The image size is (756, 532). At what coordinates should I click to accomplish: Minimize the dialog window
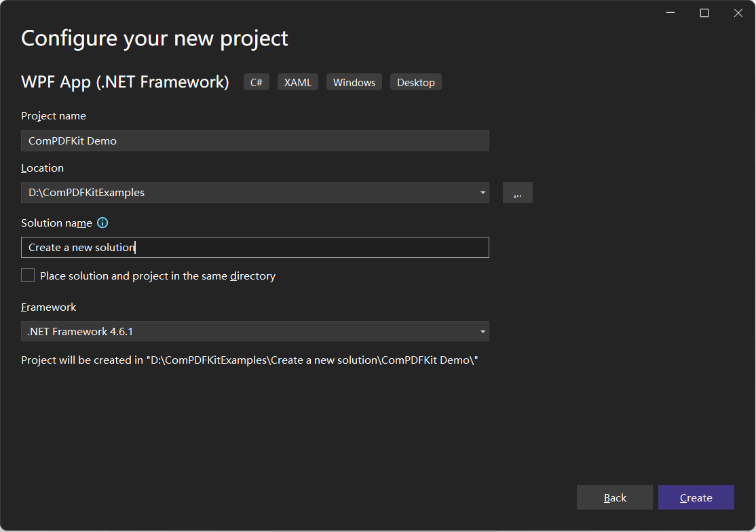pos(670,13)
